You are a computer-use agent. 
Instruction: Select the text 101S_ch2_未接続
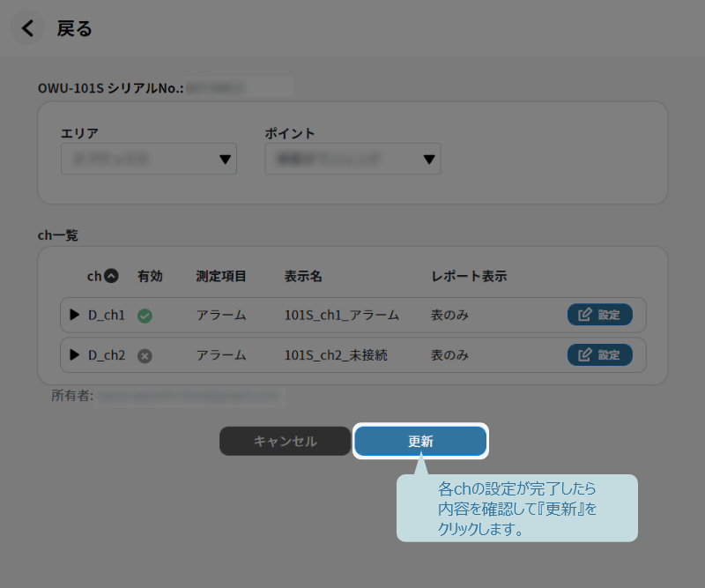click(336, 355)
